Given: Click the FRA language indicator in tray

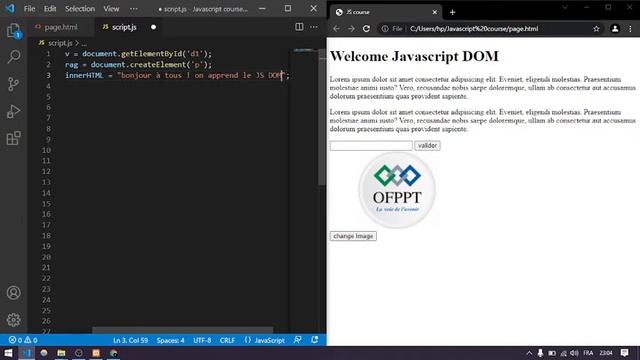Looking at the screenshot, I should [588, 353].
